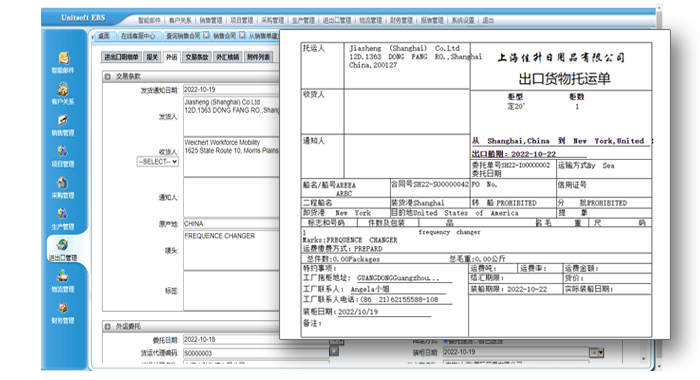Image resolution: width=700 pixels, height=380 pixels.
Task: Close the 销售合同 tab
Action: 242,35
